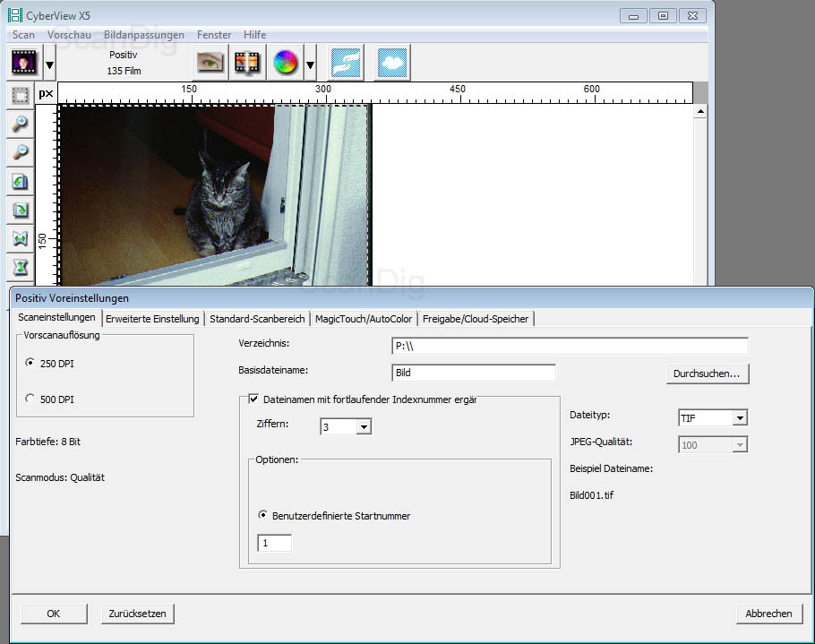Click the Farbtiefe: 8 Bit label

tap(47, 442)
